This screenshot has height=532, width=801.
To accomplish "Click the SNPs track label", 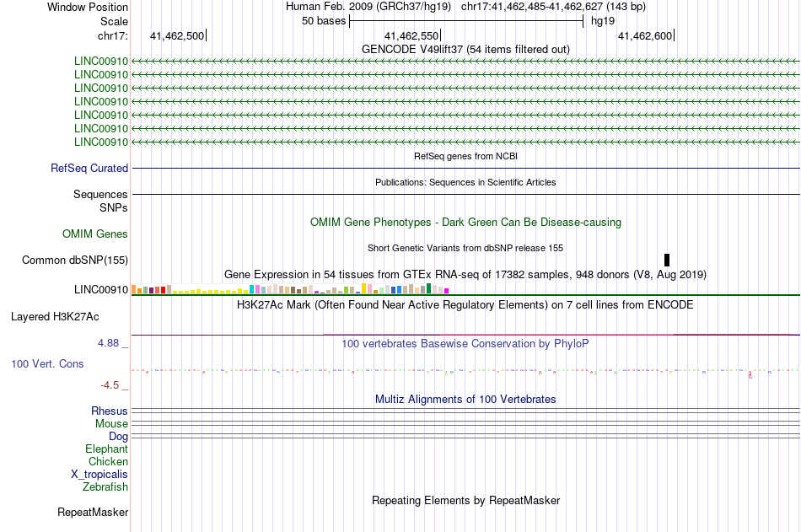I will pyautogui.click(x=114, y=207).
